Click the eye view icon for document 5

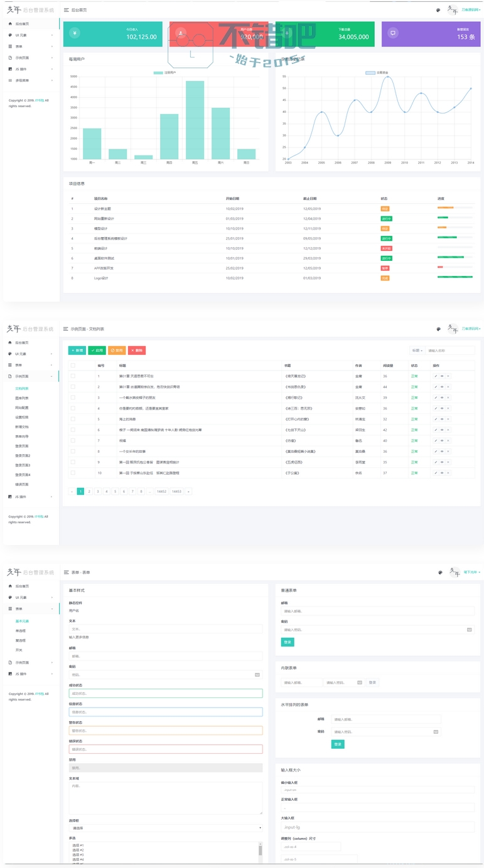pyautogui.click(x=441, y=419)
